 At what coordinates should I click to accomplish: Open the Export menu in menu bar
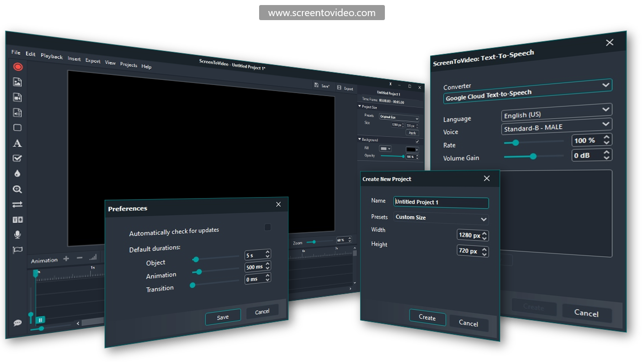click(x=93, y=61)
